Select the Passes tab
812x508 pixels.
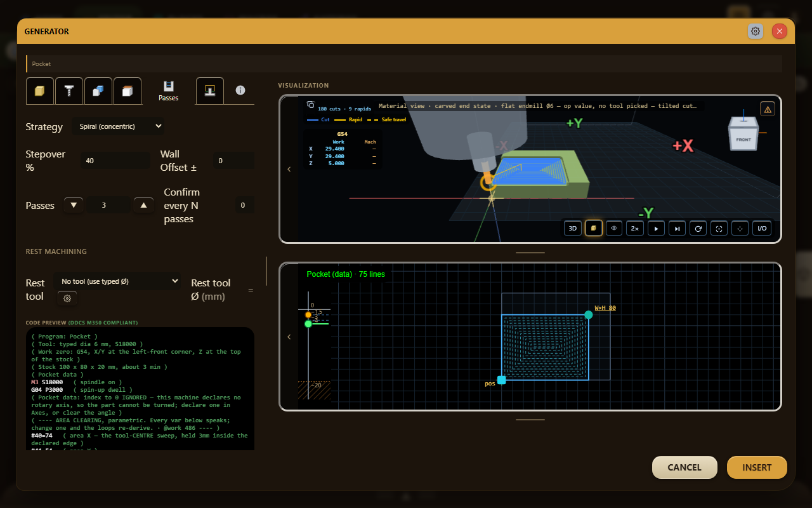click(x=169, y=91)
